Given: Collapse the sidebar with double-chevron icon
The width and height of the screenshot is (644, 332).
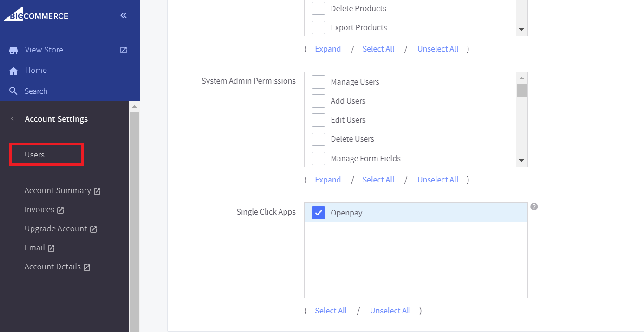Looking at the screenshot, I should [124, 16].
